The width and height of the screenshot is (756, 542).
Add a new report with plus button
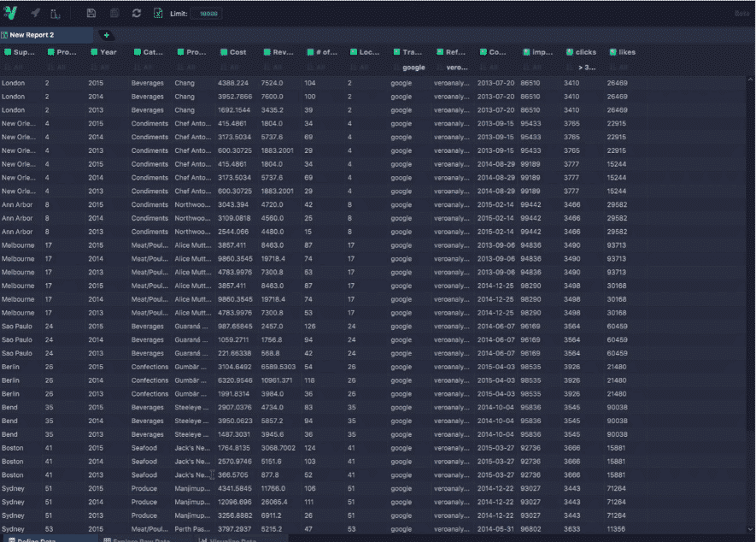pyautogui.click(x=106, y=35)
